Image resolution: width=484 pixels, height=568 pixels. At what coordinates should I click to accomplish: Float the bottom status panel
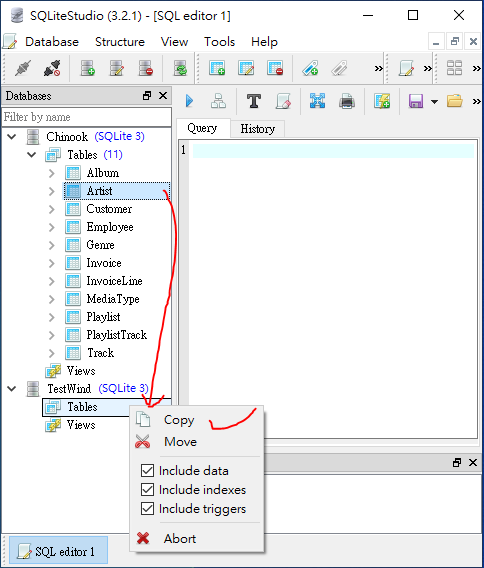(x=457, y=463)
